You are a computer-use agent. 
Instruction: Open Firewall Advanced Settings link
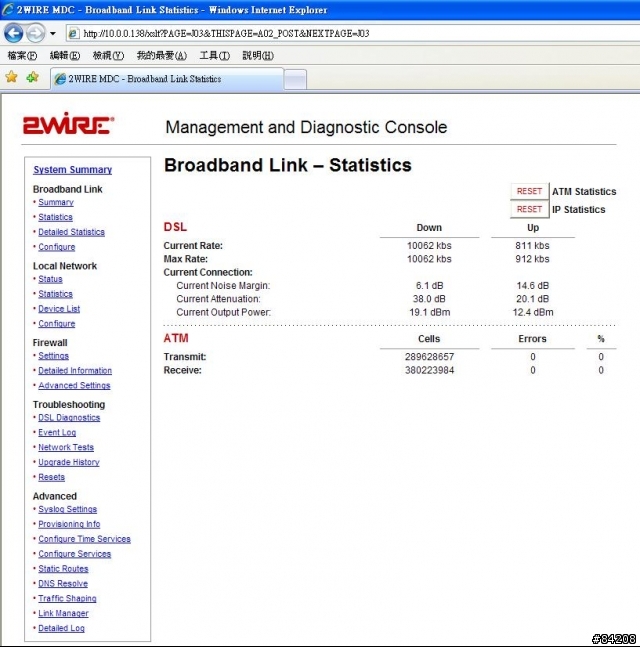click(74, 385)
